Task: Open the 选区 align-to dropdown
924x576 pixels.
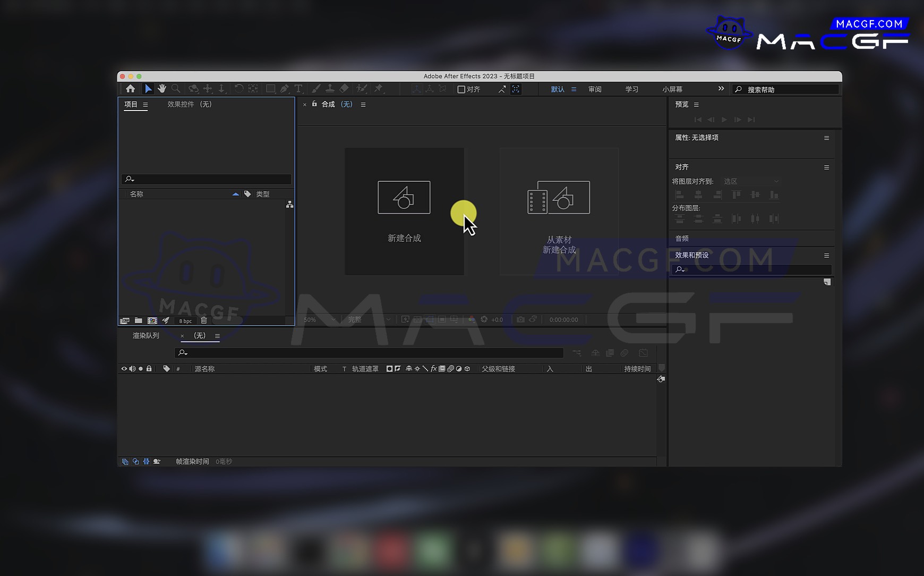Action: [x=751, y=182]
